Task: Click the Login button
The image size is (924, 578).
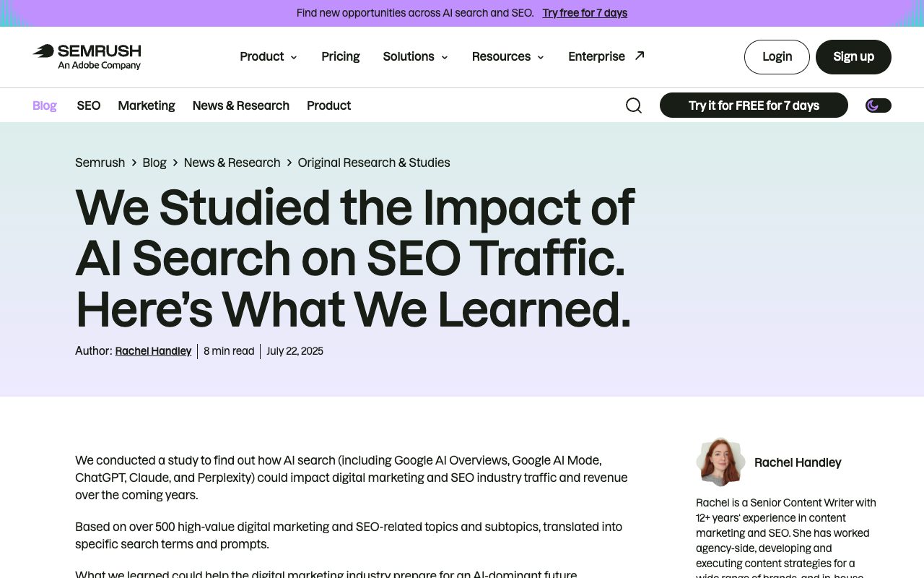Action: click(777, 56)
